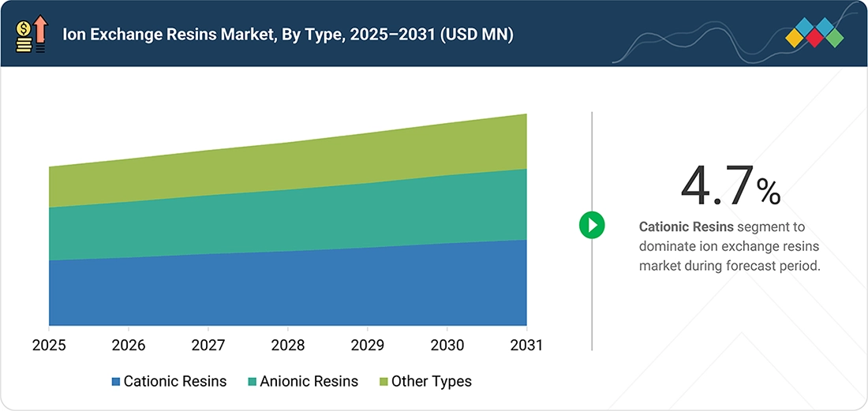This screenshot has width=868, height=411.
Task: Click the colorful diamond logo
Action: pos(814,32)
